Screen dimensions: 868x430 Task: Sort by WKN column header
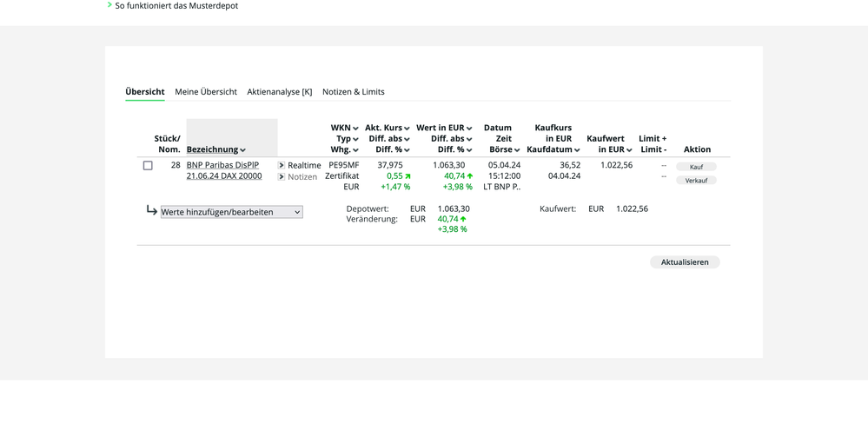[344, 128]
